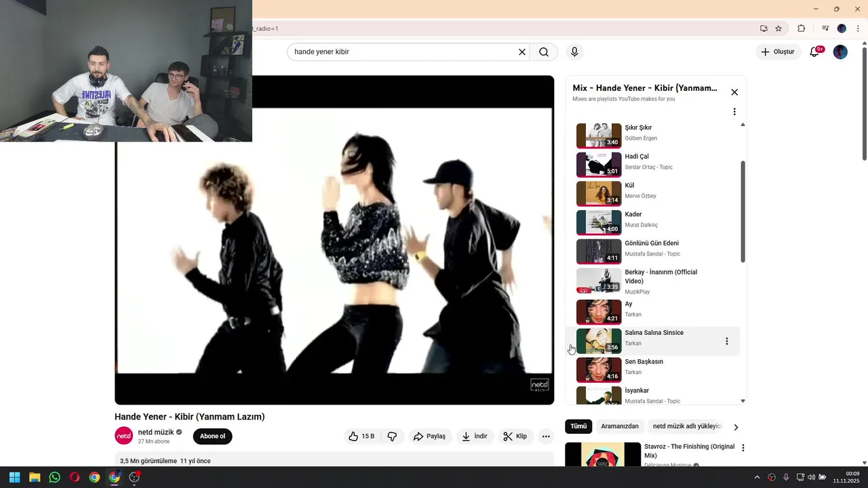Open the Stavroz - The Finishing title

point(689,451)
